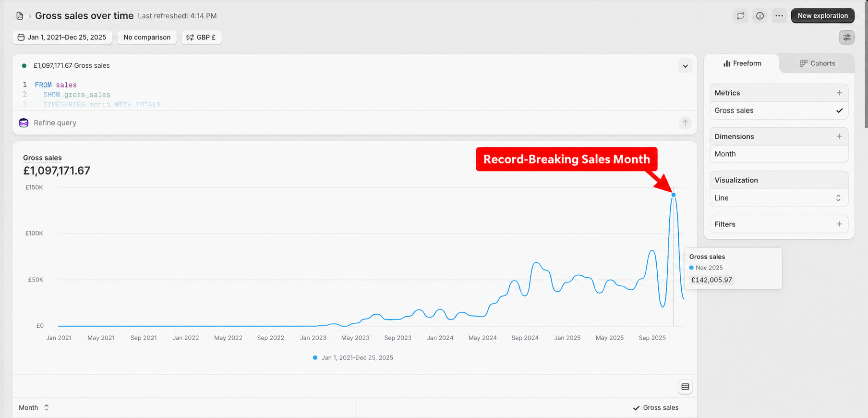Switch to the Cohorts tab

pos(818,63)
